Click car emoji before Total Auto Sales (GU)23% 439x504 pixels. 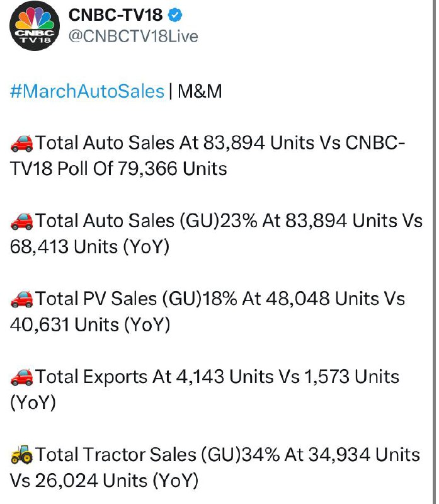click(x=21, y=221)
